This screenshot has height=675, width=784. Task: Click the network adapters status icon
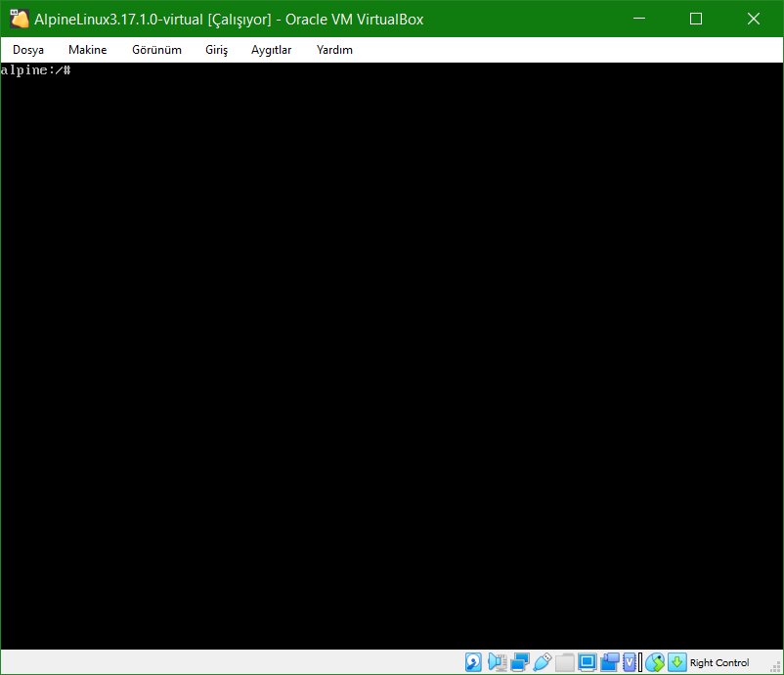[520, 662]
